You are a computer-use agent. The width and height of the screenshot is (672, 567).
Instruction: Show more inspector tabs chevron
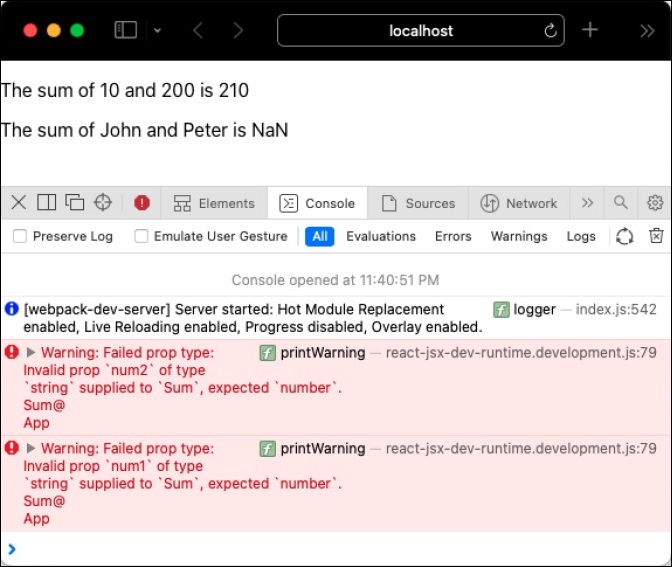pos(587,203)
